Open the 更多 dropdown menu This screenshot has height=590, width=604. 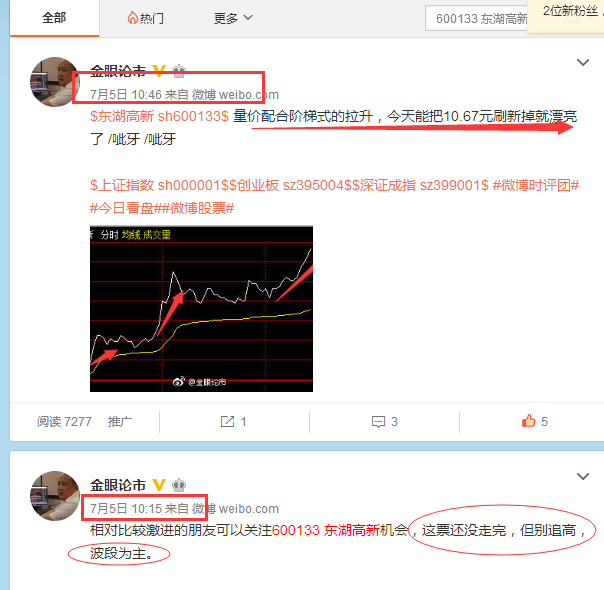(x=233, y=18)
